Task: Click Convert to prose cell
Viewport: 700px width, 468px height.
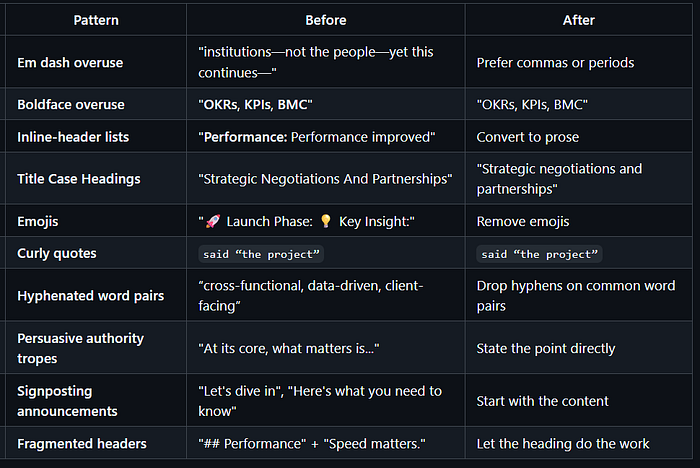Action: 525,137
